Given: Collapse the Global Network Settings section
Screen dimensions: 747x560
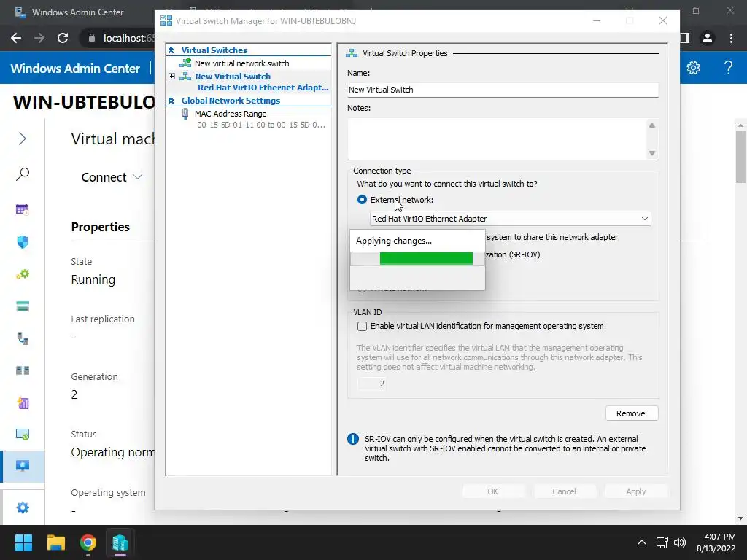Looking at the screenshot, I should (x=171, y=101).
